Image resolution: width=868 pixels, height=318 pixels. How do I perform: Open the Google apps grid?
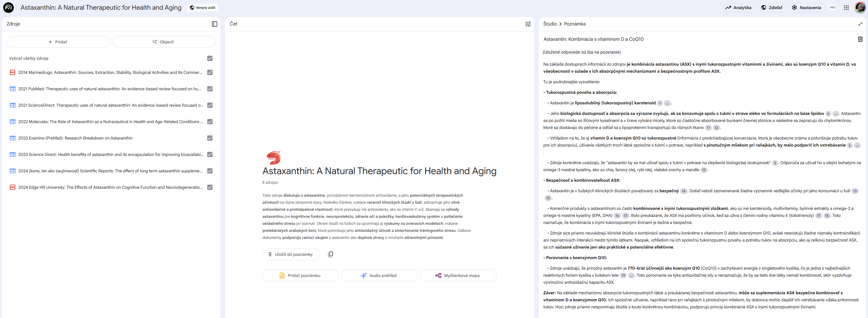tap(846, 7)
